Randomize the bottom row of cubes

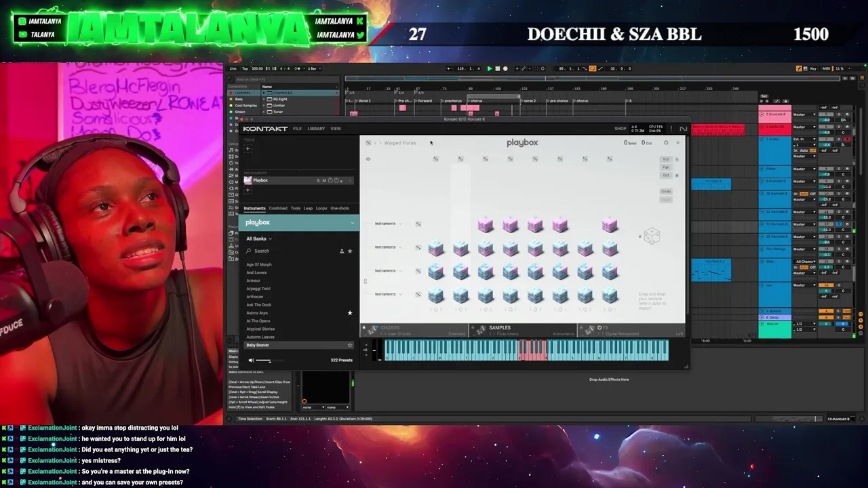point(418,294)
